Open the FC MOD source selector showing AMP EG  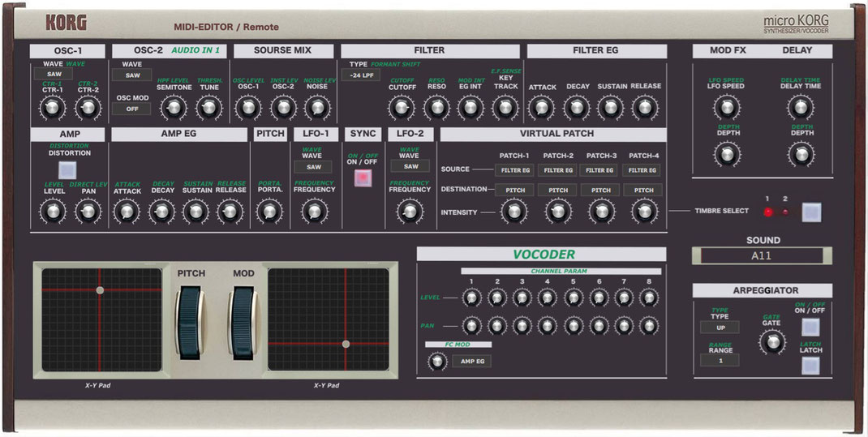[471, 362]
